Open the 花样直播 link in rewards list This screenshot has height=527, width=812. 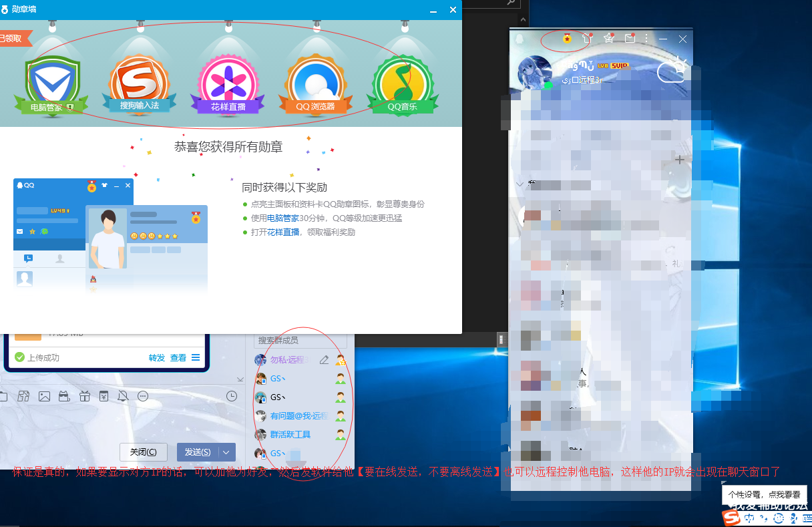283,232
